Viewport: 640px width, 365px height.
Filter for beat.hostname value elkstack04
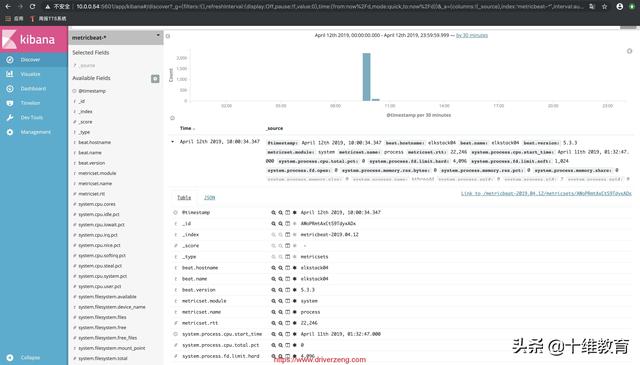(x=273, y=268)
